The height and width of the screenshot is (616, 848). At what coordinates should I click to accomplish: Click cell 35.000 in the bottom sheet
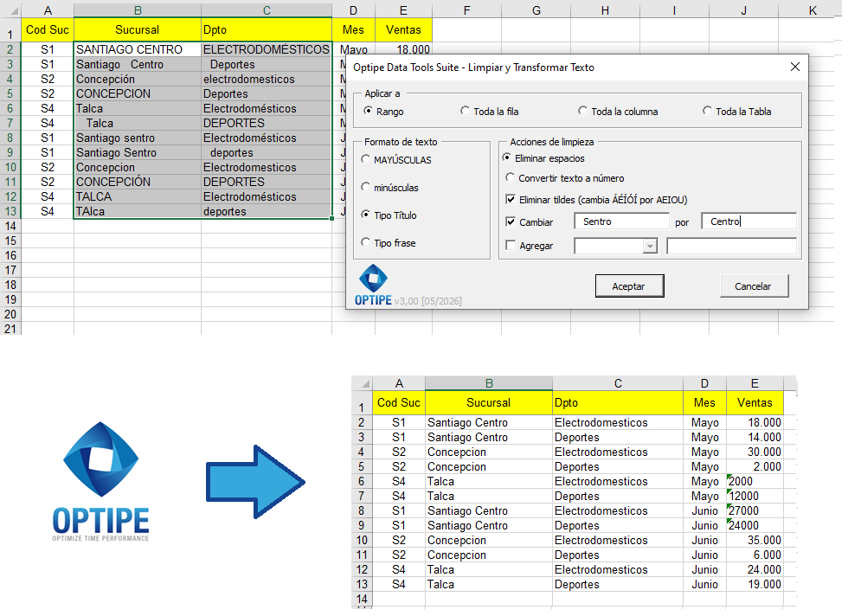point(755,540)
